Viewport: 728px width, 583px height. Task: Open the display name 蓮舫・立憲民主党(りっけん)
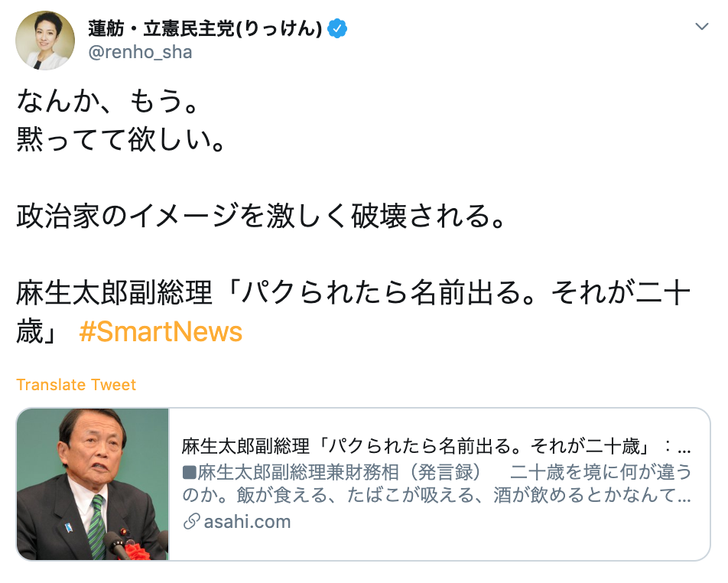point(205,29)
